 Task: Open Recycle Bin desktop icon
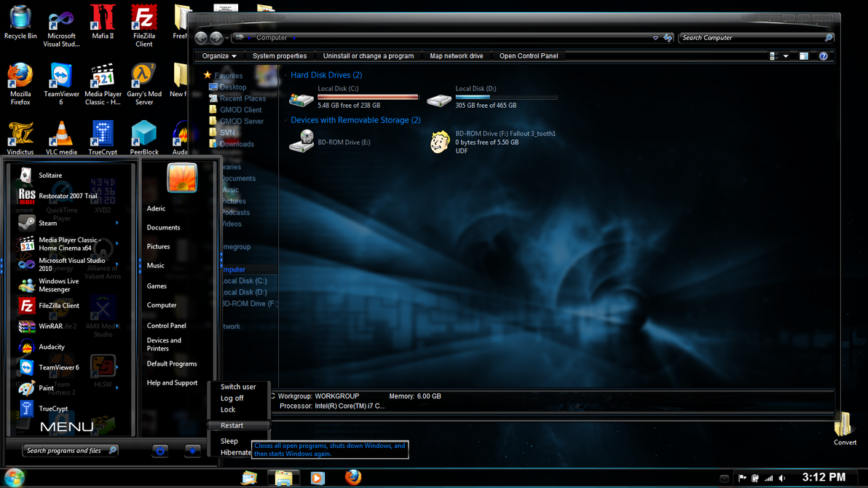[x=20, y=22]
